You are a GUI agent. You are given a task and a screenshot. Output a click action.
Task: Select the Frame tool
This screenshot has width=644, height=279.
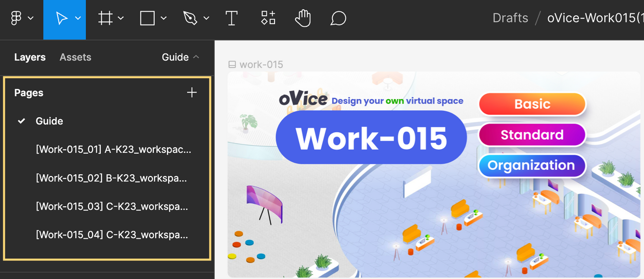tap(105, 18)
